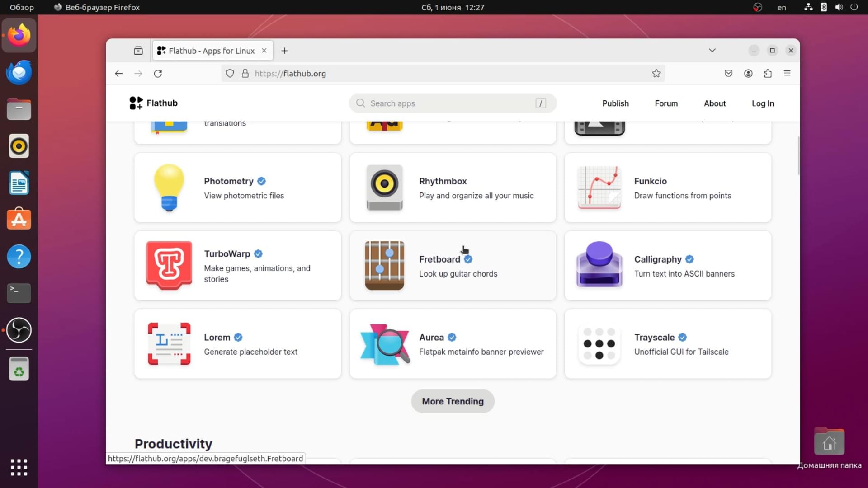Viewport: 868px width, 488px height.
Task: Open the Trayscale dots icon
Action: (x=599, y=344)
